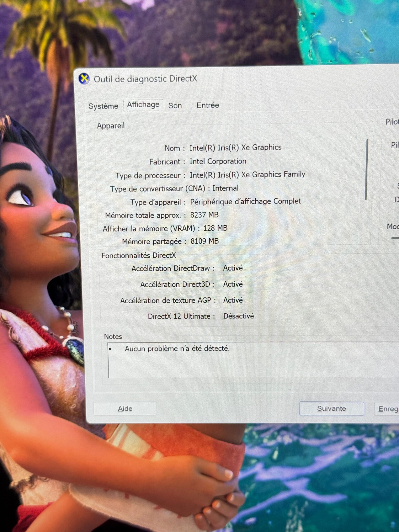Click the Intel(R) Iris(R) Xe Graphics Family value

[247, 175]
